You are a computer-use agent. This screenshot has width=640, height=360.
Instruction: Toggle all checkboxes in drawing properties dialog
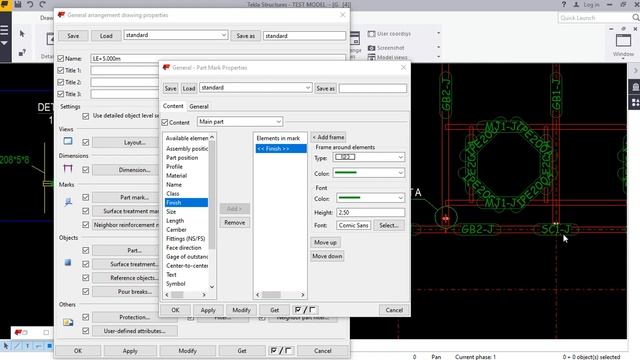pyautogui.click(x=281, y=351)
